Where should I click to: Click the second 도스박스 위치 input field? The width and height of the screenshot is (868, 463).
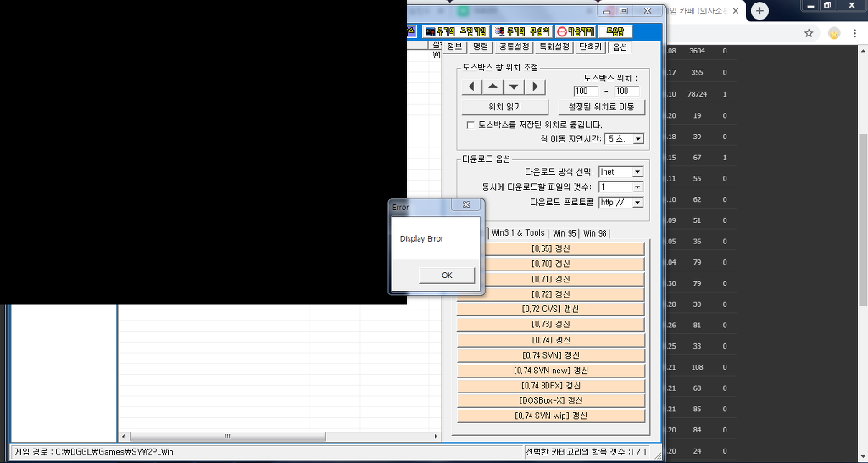tap(626, 91)
